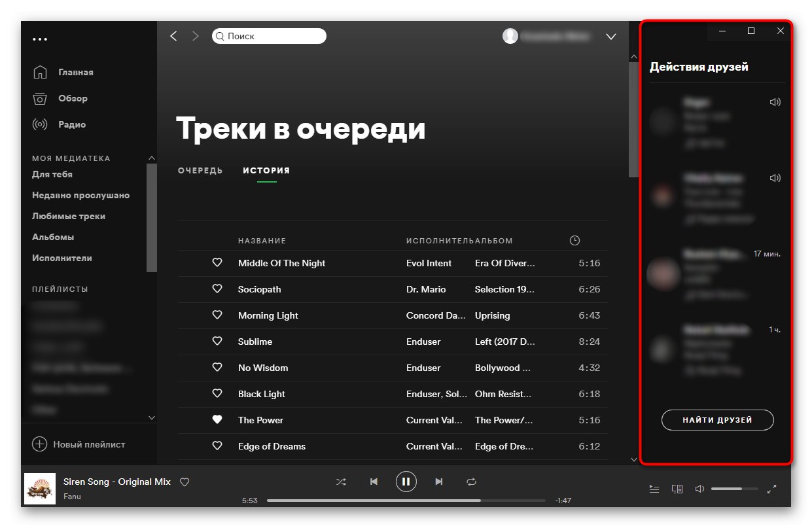This screenshot has width=812, height=528.
Task: Like the Sociopath track with the heart
Action: click(217, 289)
